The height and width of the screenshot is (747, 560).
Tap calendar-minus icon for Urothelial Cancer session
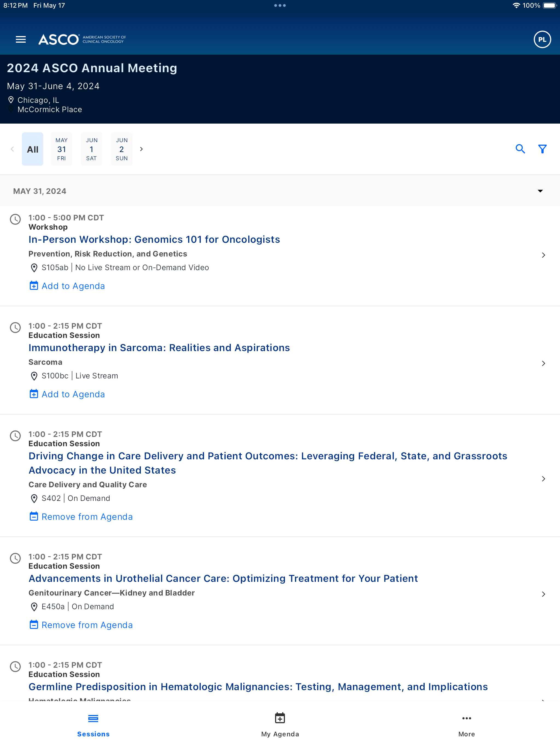pyautogui.click(x=33, y=625)
